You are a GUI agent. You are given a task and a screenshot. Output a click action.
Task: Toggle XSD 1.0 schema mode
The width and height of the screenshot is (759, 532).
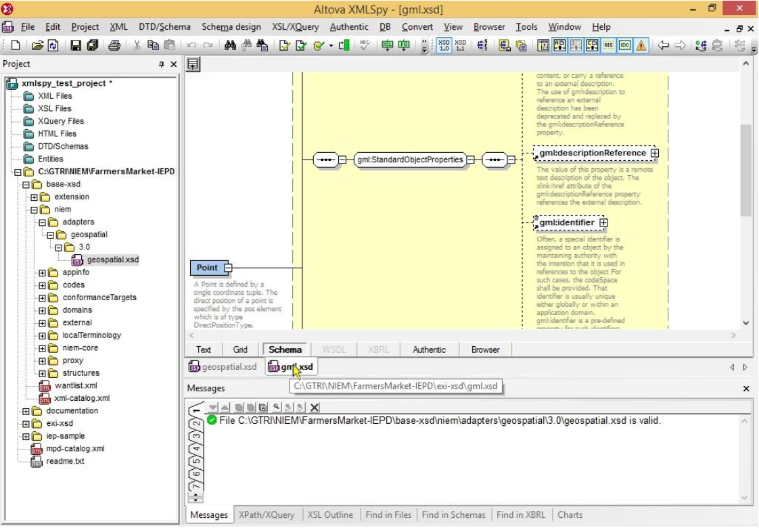click(x=444, y=45)
